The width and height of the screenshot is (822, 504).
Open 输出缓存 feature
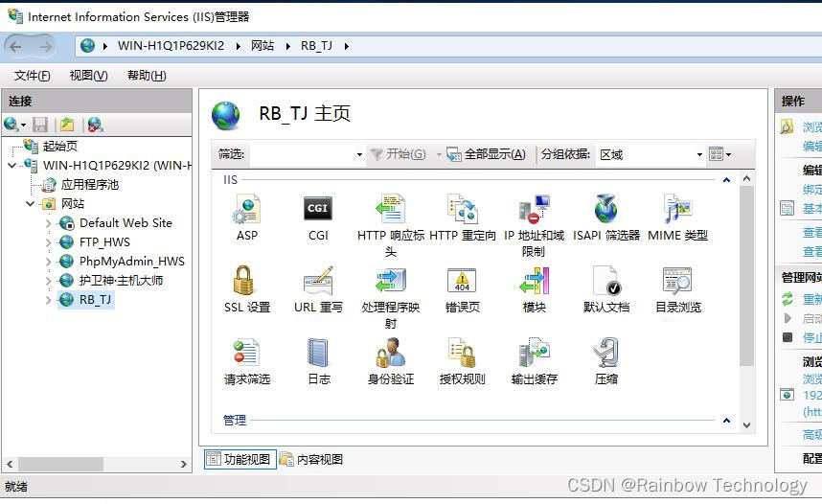pyautogui.click(x=534, y=361)
